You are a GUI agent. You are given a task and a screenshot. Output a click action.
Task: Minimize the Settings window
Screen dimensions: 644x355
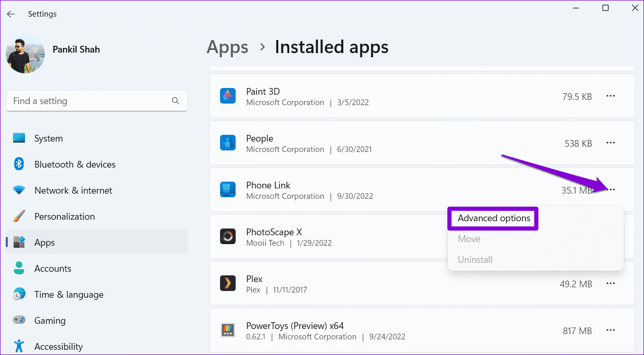pyautogui.click(x=576, y=8)
